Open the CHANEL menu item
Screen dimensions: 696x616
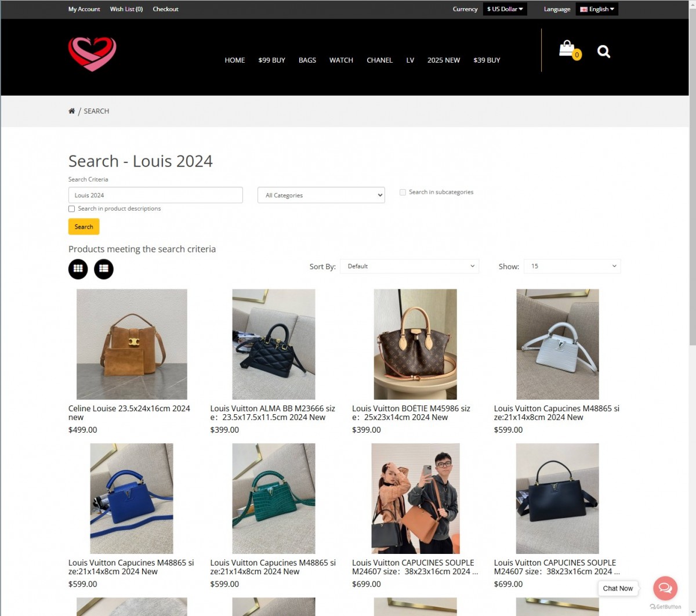[x=380, y=60]
